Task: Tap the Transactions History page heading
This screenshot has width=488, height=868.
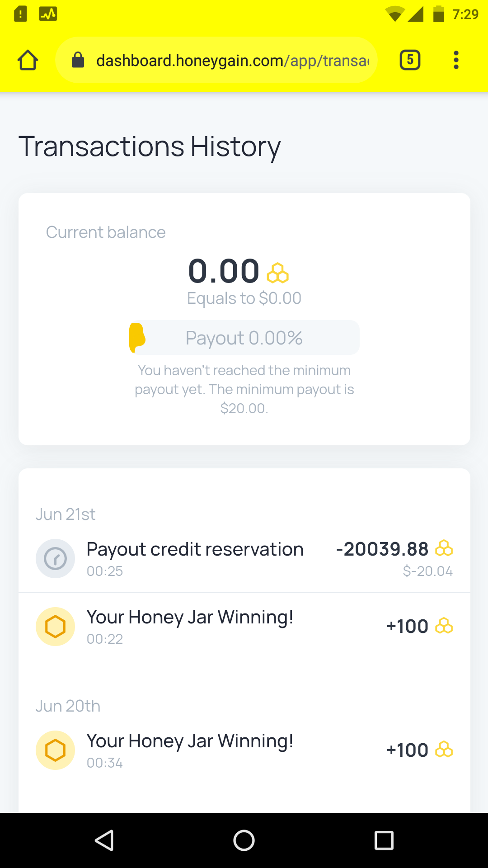Action: pyautogui.click(x=150, y=146)
